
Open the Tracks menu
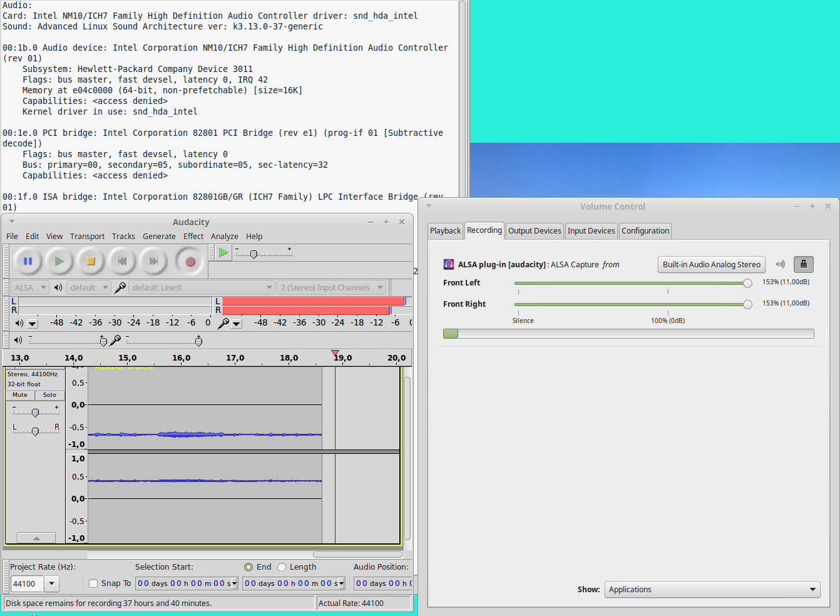point(123,237)
